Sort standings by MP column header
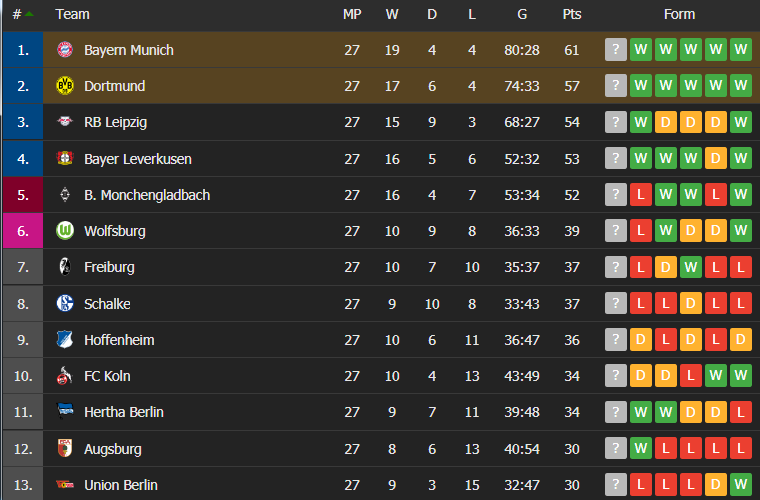 [x=352, y=15]
